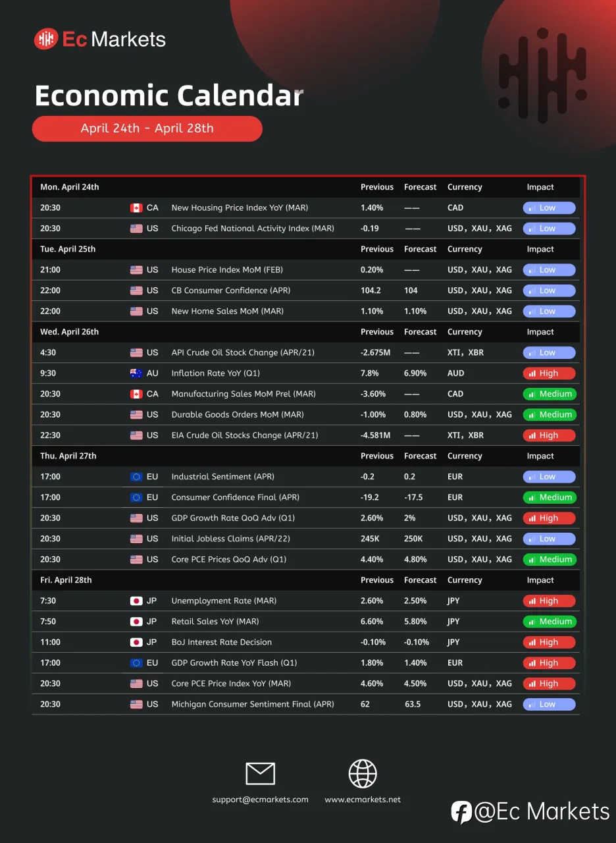Screen dimensions: 616x843
Task: Click EU flag in GDP Growth Rate YoY Flash row
Action: point(136,663)
